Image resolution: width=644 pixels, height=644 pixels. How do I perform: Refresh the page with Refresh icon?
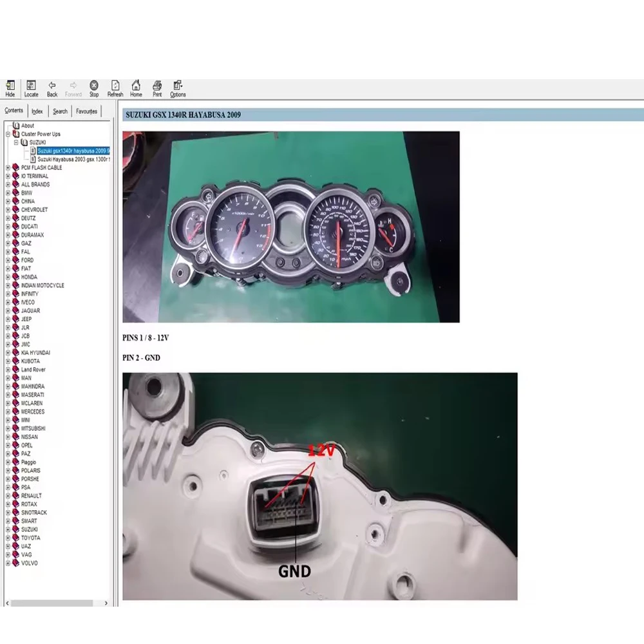click(115, 88)
